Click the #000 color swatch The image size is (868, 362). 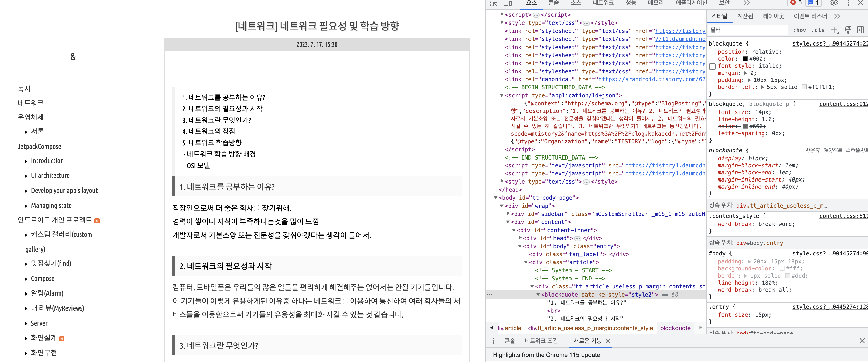coord(745,59)
